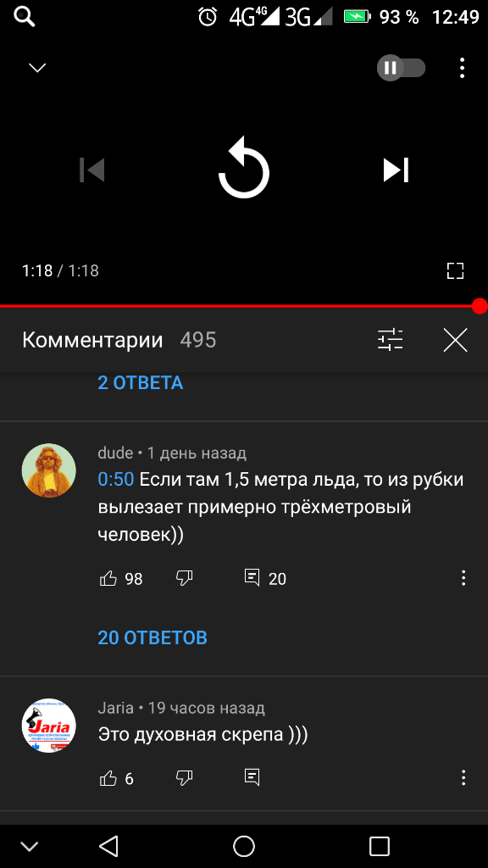Screen dimensions: 488x868
Task: Jump to the 0:50 timestamp link
Action: coord(115,480)
